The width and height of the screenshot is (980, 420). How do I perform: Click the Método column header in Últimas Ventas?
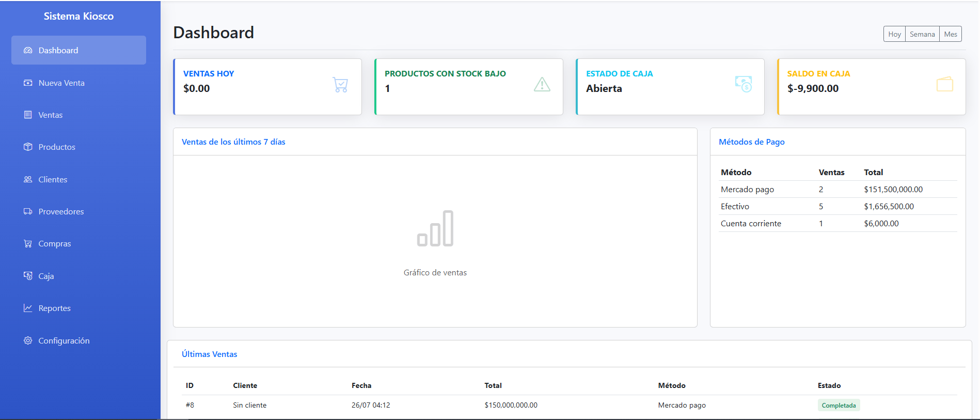pyautogui.click(x=672, y=385)
